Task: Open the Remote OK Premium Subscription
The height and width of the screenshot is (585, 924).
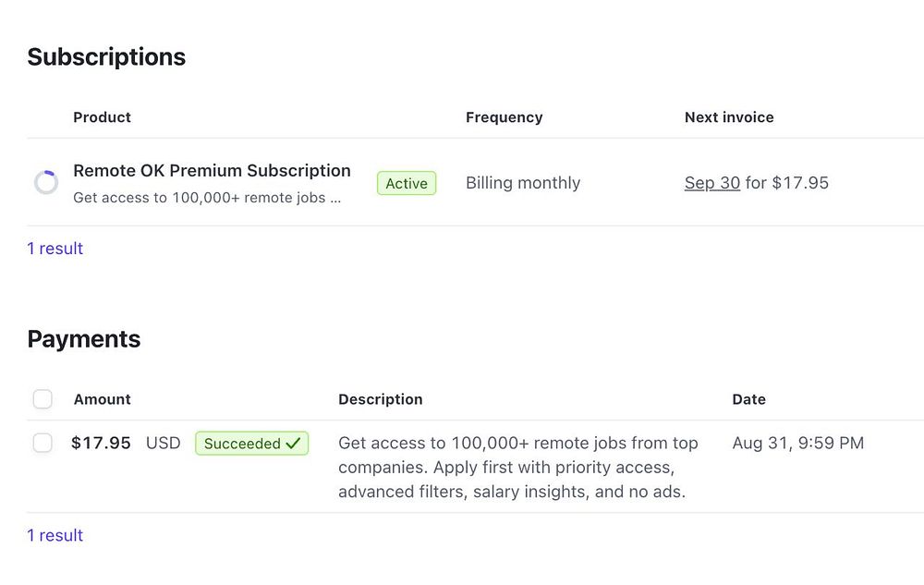Action: pos(212,171)
